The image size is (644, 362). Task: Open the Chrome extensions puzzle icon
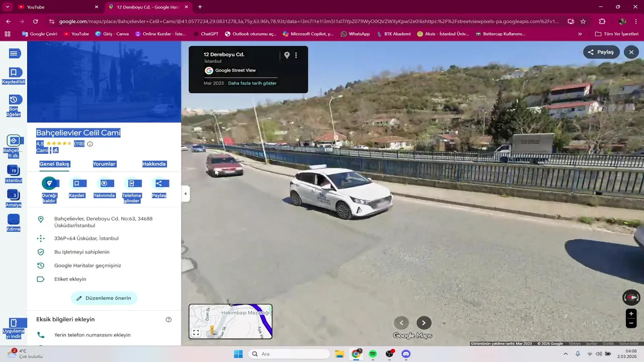(602, 21)
